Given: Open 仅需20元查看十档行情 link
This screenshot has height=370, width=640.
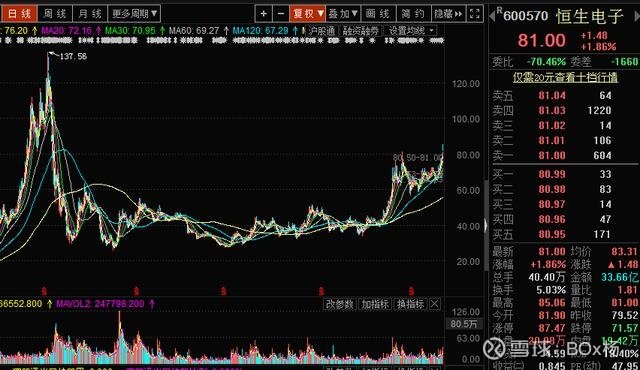Looking at the screenshot, I should (x=565, y=78).
